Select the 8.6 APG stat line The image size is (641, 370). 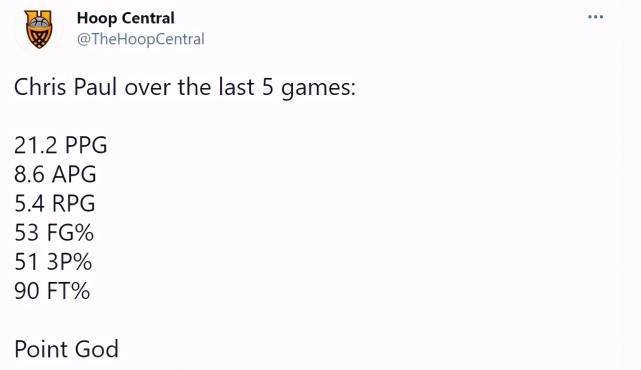click(x=55, y=174)
